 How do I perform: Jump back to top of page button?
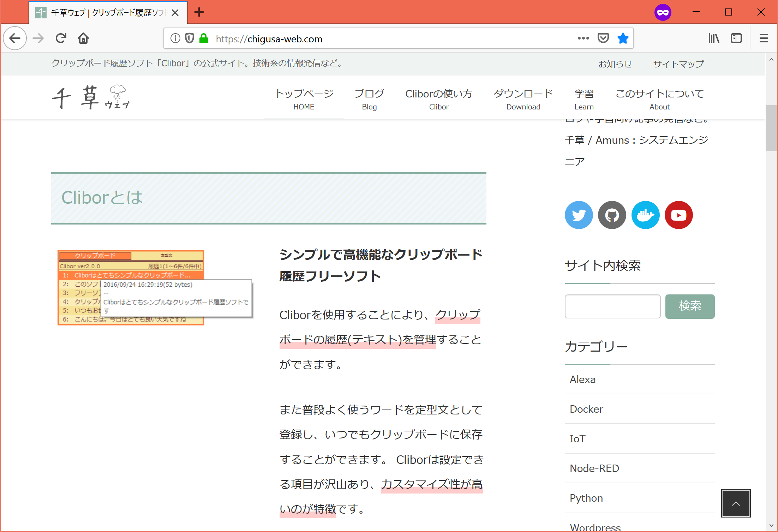point(736,503)
